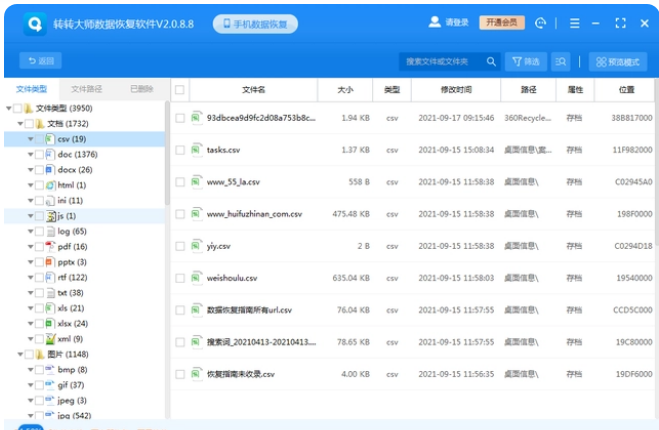Click the pdf file type icon

(x=50, y=246)
